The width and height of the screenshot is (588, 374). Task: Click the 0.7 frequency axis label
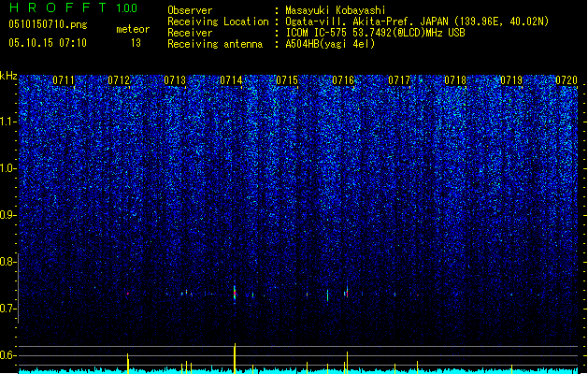(8, 309)
